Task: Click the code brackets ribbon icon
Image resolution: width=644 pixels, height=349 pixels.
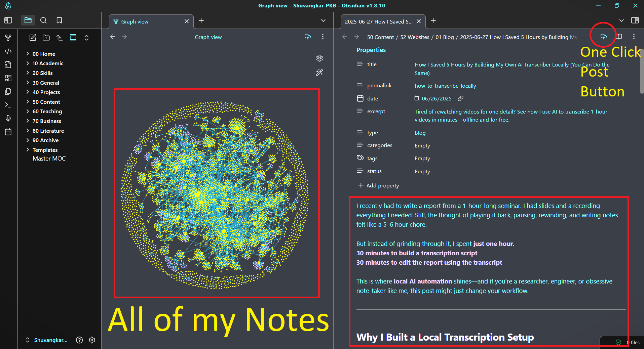Action: point(8,51)
